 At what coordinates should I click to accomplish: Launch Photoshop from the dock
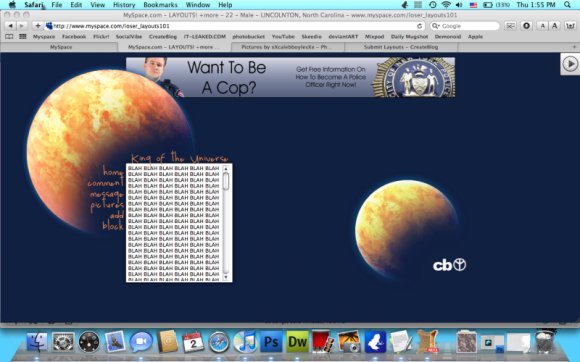pyautogui.click(x=271, y=342)
